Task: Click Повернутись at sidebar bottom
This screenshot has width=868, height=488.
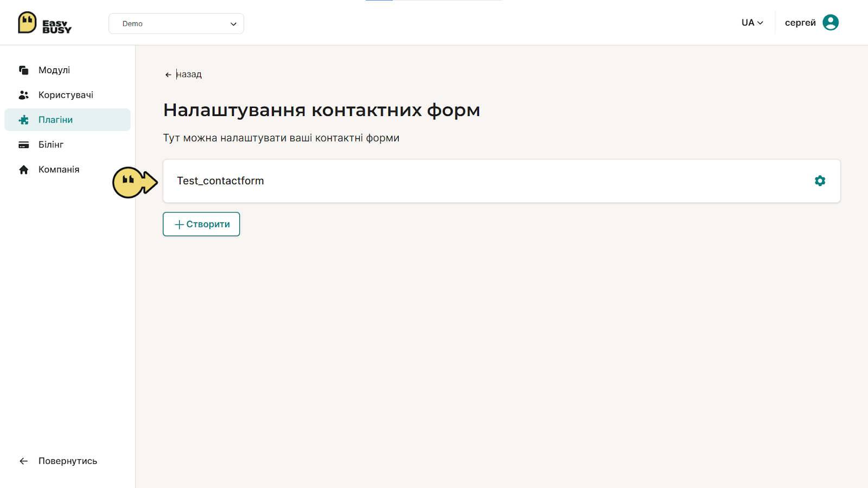Action: (x=67, y=461)
